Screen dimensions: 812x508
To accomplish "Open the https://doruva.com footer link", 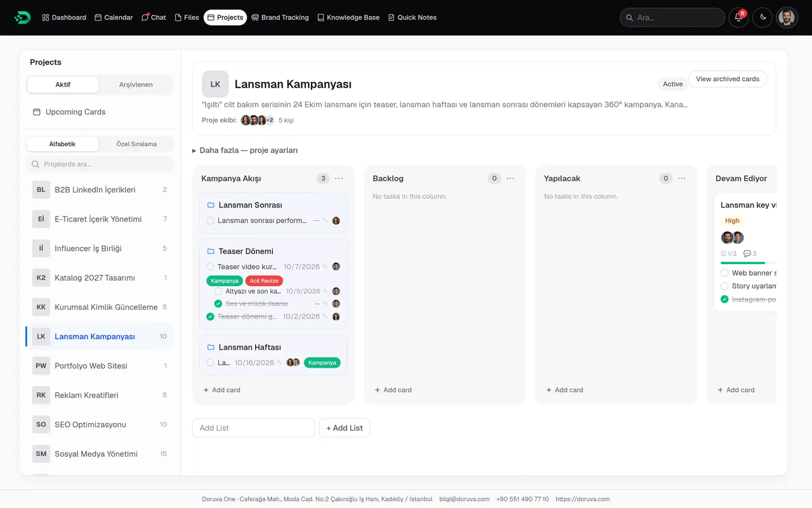I will 582,499.
